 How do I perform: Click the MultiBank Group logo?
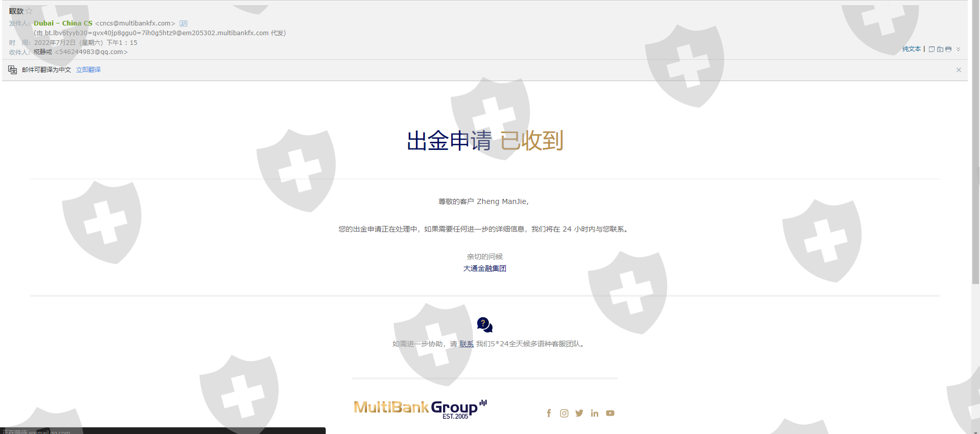pyautogui.click(x=421, y=409)
